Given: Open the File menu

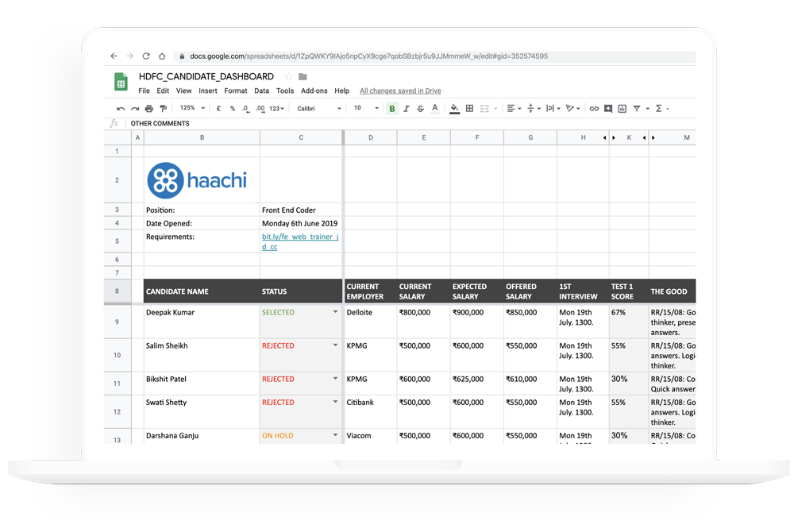Looking at the screenshot, I should tap(145, 91).
